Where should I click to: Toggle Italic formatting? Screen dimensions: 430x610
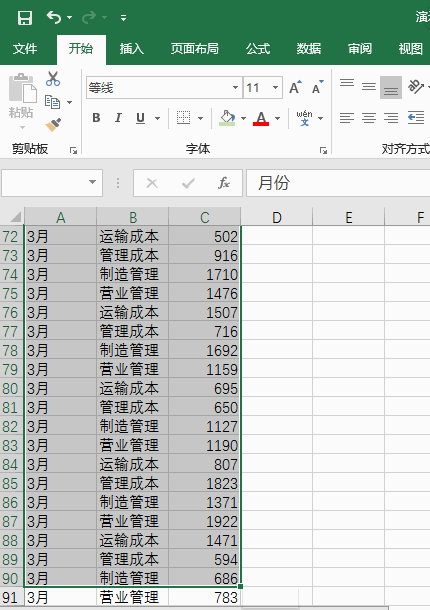tap(118, 118)
